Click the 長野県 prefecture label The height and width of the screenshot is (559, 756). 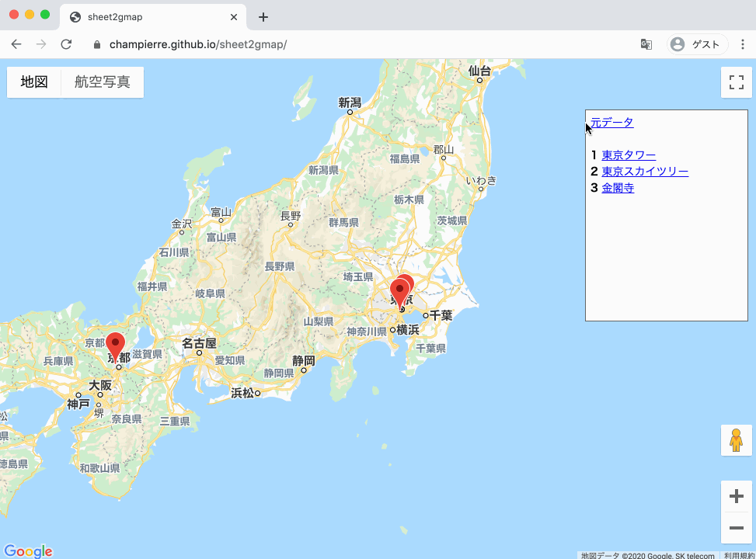pos(280,266)
